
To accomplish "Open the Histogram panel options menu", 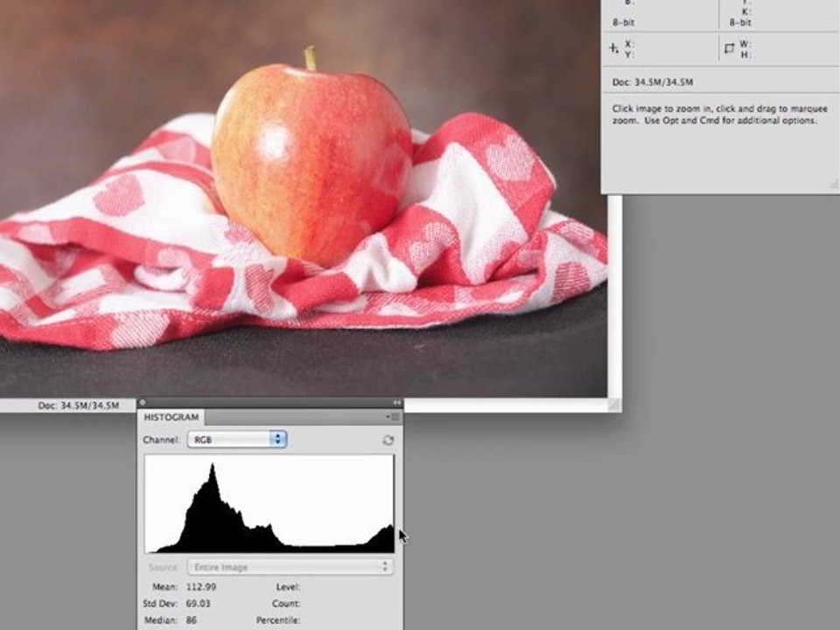I will (x=393, y=416).
